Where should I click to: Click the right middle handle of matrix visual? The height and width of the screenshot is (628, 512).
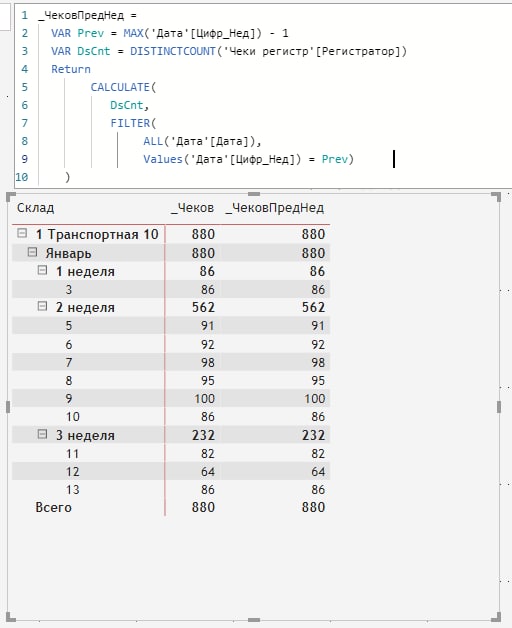499,407
